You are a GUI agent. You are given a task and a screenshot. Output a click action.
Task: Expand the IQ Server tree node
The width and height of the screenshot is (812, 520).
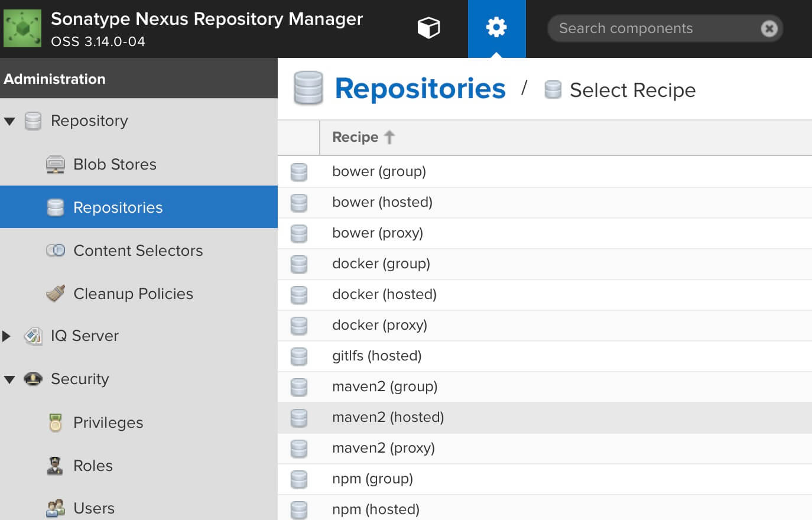pos(7,336)
